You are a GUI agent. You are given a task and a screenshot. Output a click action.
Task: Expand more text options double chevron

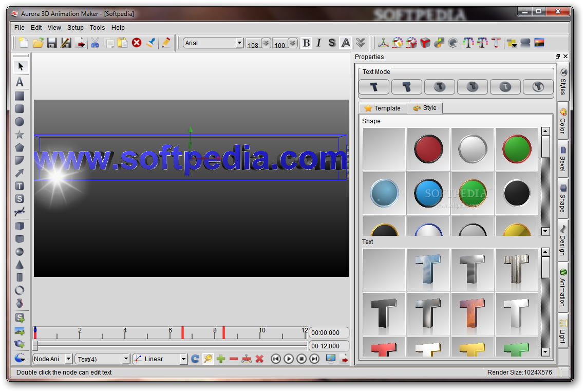tap(360, 43)
